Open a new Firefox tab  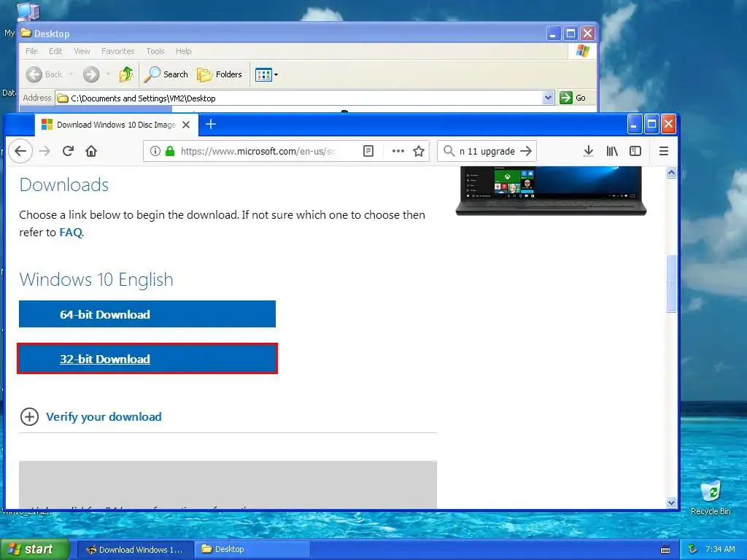pyautogui.click(x=211, y=124)
